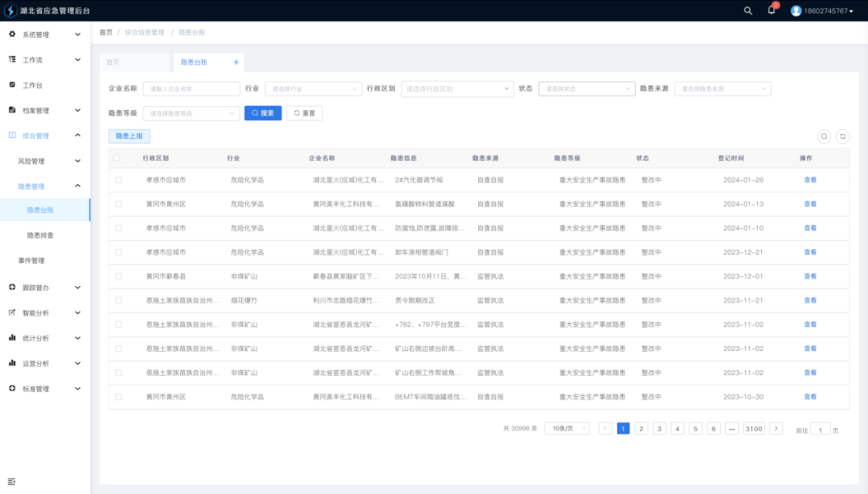The height and width of the screenshot is (494, 868).
Task: Click the 隐患上报 button
Action: pyautogui.click(x=129, y=137)
